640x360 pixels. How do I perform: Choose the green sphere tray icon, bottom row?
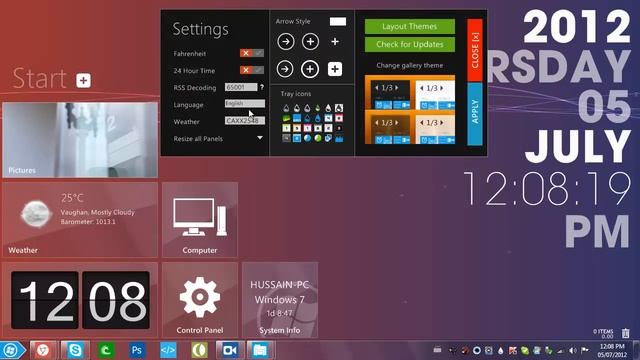(318, 138)
